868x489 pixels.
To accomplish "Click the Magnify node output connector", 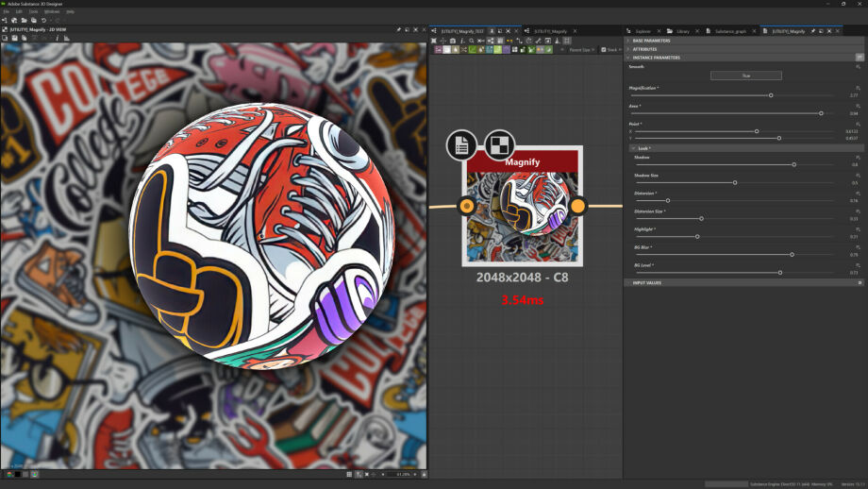I will 577,206.
